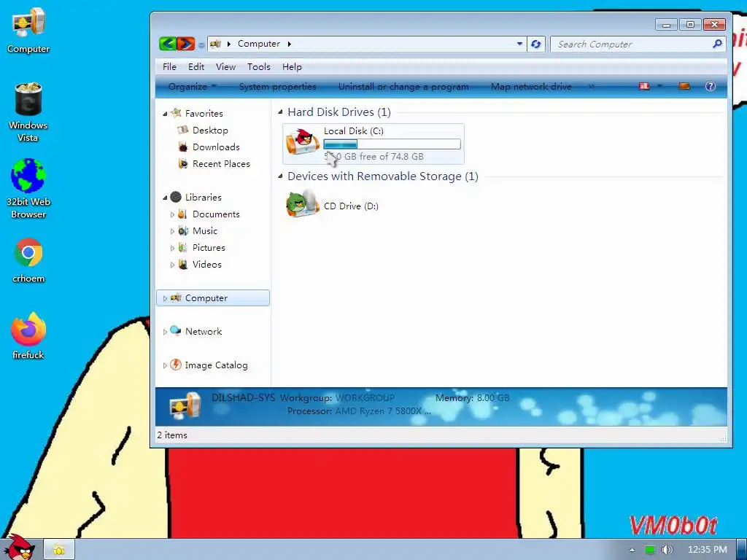This screenshot has height=560, width=747.
Task: Open the breadcrumb arrow after Computer
Action: [x=289, y=44]
